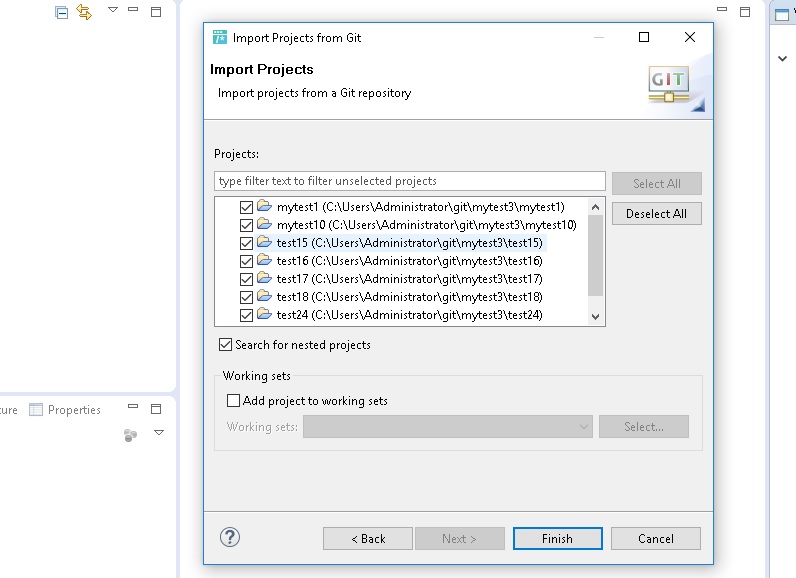Click the test24 folder icon
The image size is (796, 578).
point(264,314)
